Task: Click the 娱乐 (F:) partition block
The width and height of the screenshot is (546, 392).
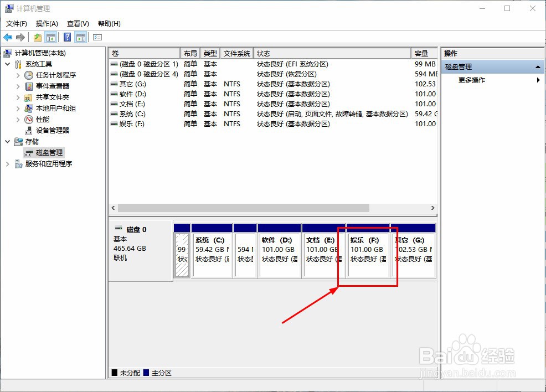Action: [x=368, y=251]
